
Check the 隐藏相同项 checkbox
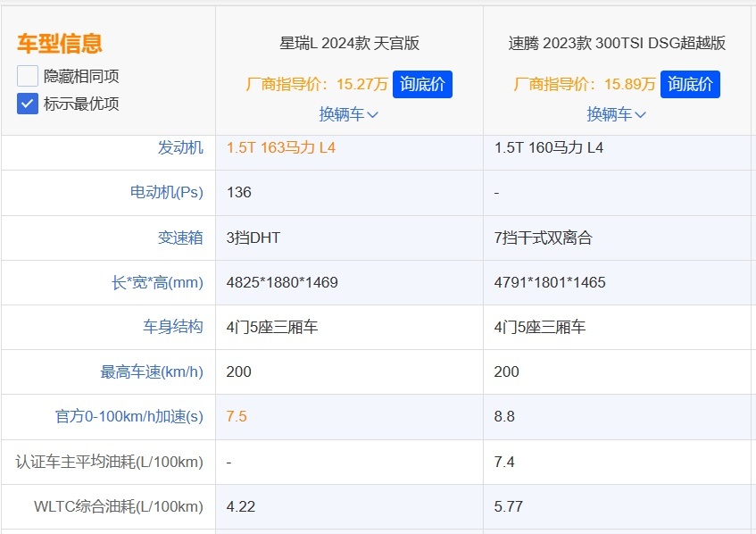28,76
